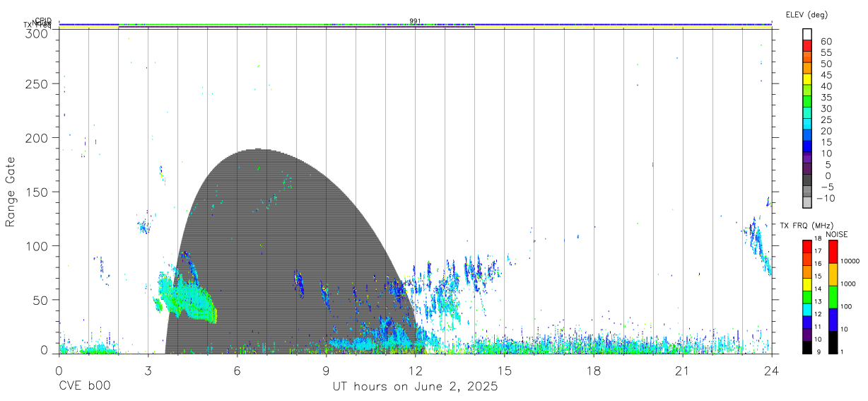Pick the yellow segment of TX FRQ bar

(807, 284)
